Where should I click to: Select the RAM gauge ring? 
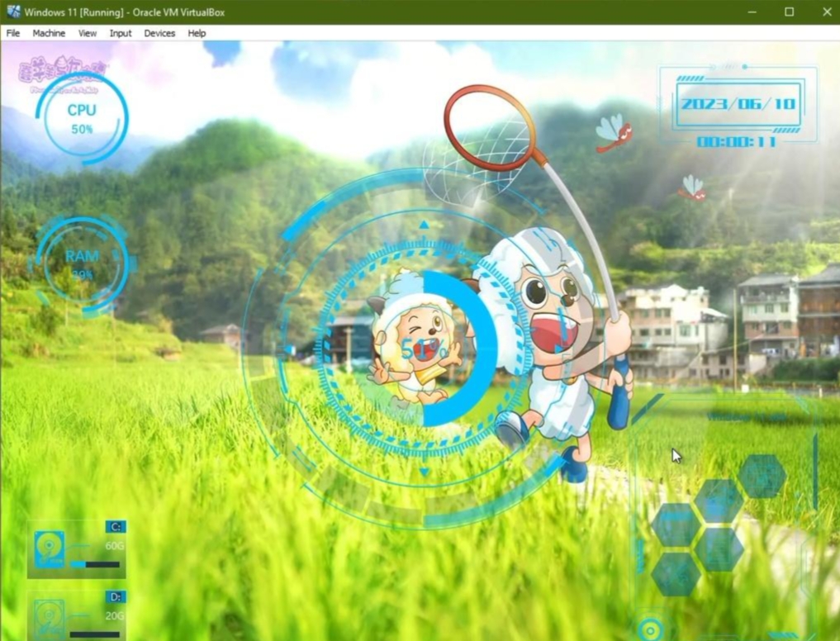(x=83, y=263)
